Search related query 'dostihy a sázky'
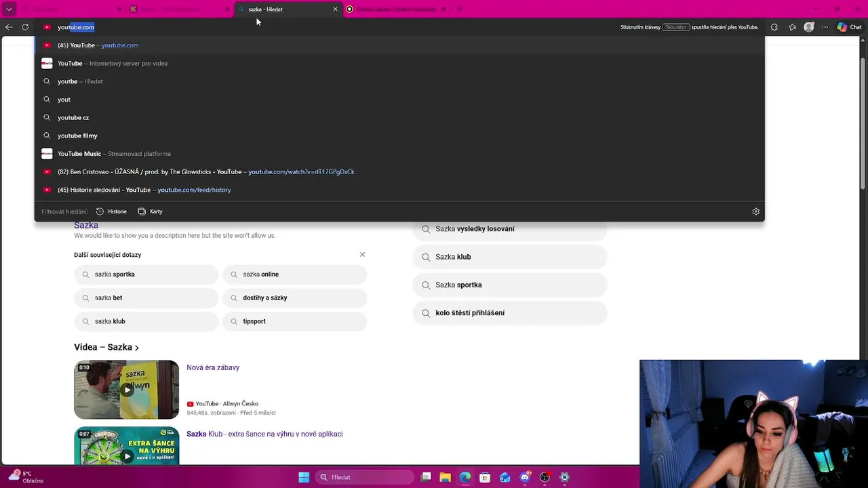Viewport: 868px width, 488px height. tap(294, 298)
